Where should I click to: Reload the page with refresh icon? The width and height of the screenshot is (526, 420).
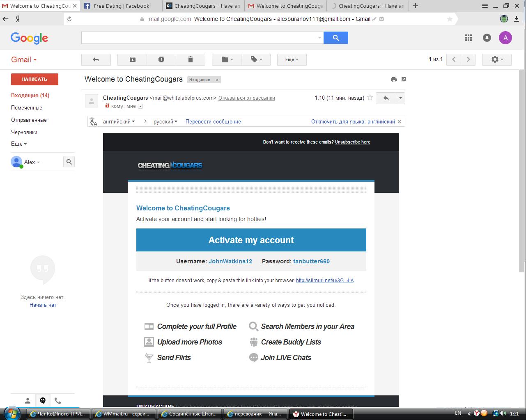(x=69, y=19)
